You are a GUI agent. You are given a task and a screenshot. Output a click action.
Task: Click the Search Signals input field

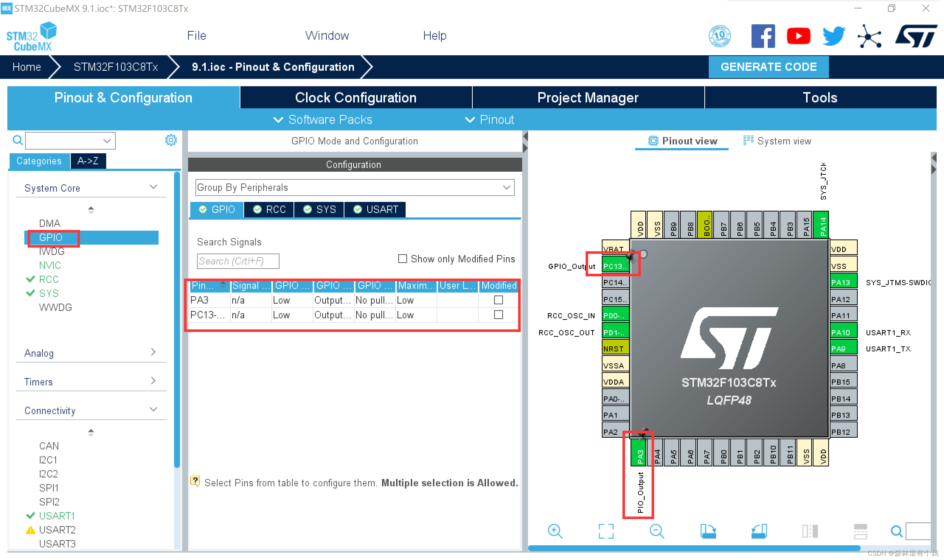[x=238, y=261]
